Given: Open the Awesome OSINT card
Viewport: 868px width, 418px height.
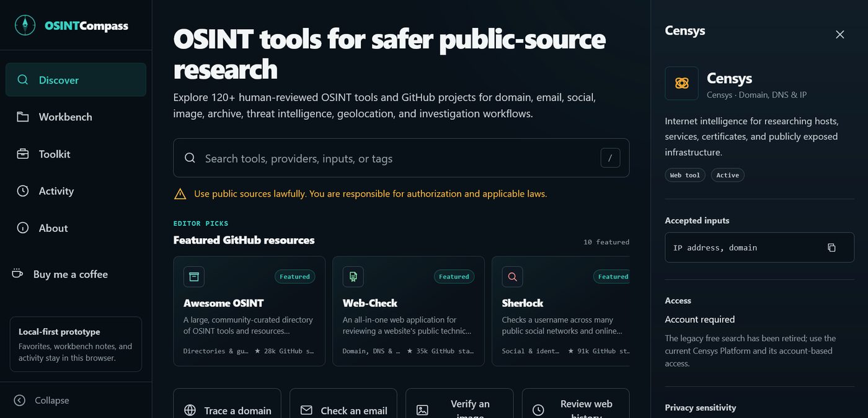Looking at the screenshot, I should [249, 311].
